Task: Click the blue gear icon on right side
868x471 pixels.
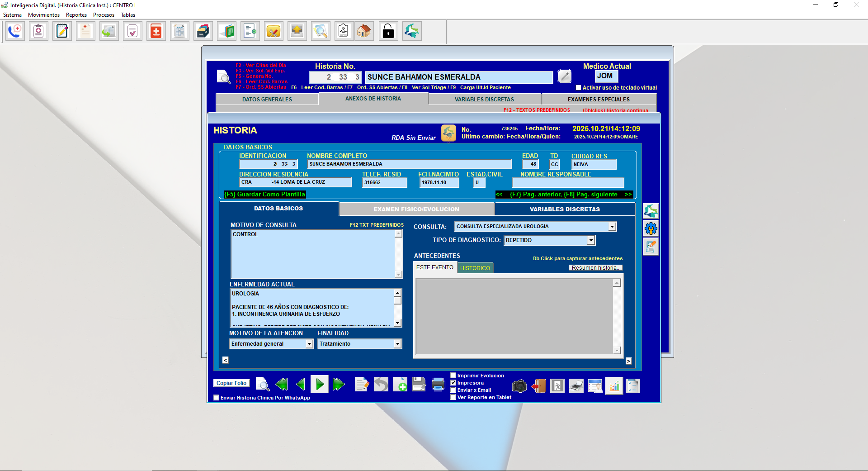Action: 651,229
